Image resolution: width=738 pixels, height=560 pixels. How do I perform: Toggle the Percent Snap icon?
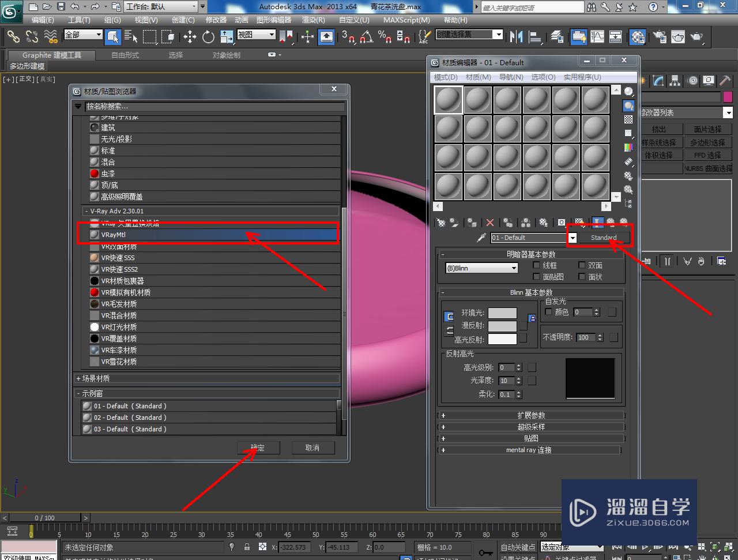(x=385, y=37)
